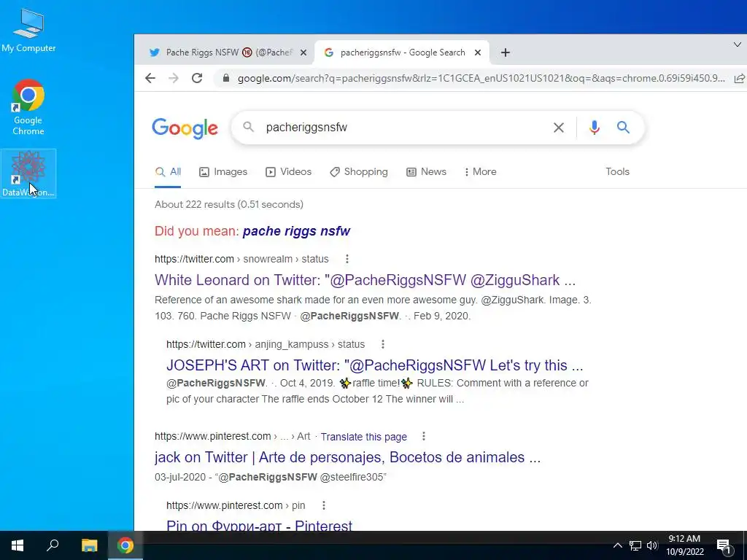747x560 pixels.
Task: Click into the Google search field
Action: coord(405,127)
